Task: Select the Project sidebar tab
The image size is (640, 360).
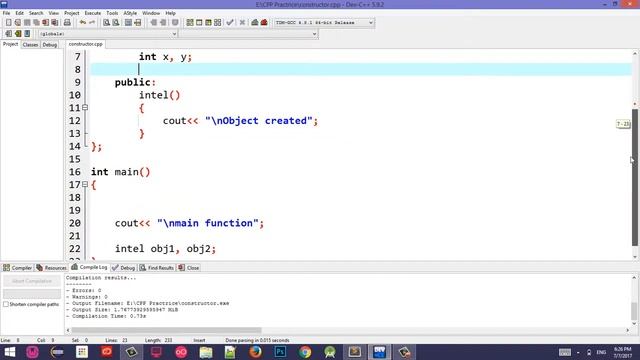Action: point(10,44)
